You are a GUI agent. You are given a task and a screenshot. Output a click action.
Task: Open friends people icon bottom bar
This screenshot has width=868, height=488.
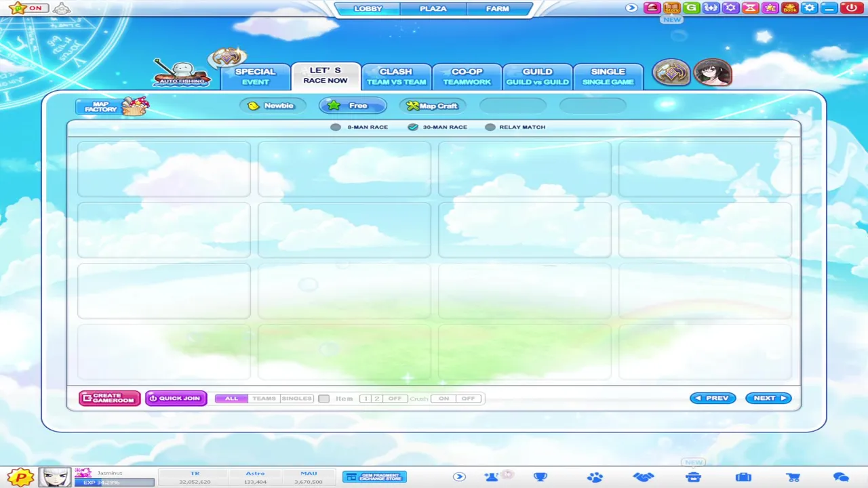click(492, 477)
